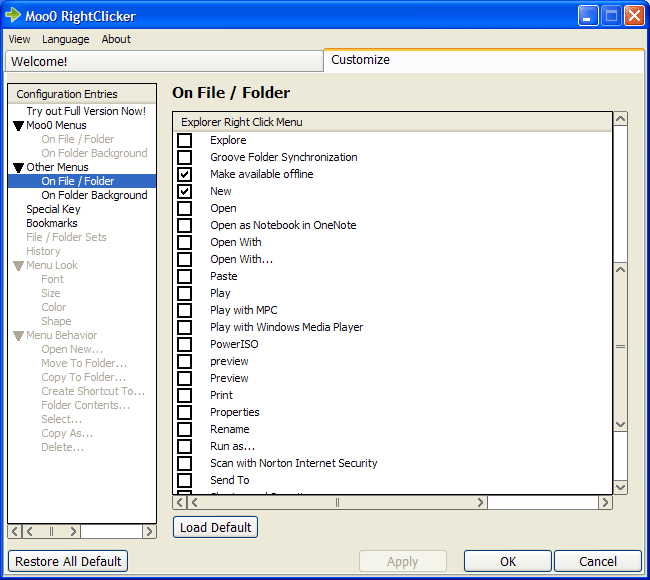Select the History entry

click(43, 251)
